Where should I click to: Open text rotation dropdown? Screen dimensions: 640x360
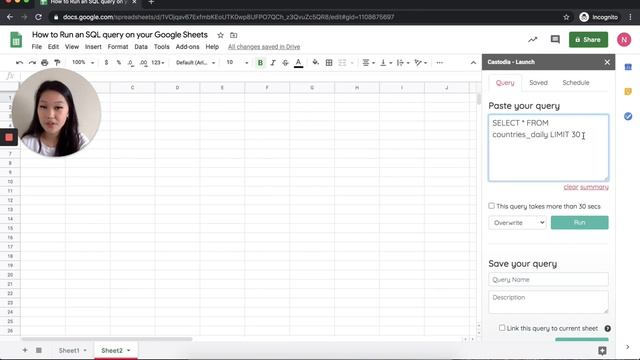[x=420, y=63]
